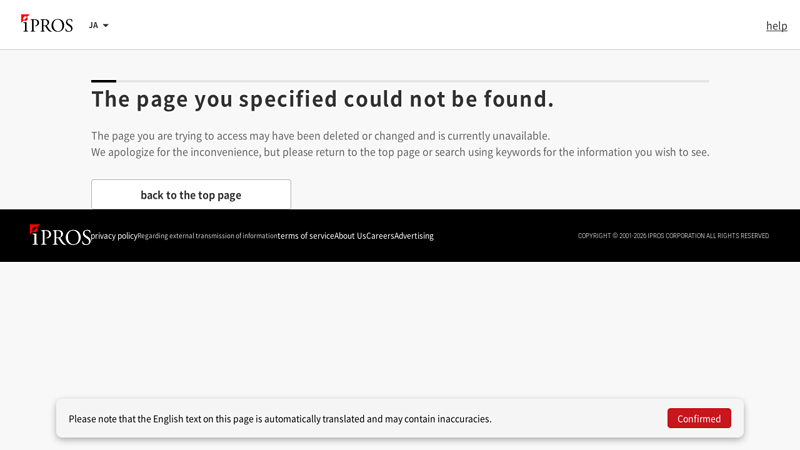The image size is (800, 450).
Task: Go to About Us in the footer
Action: (350, 236)
